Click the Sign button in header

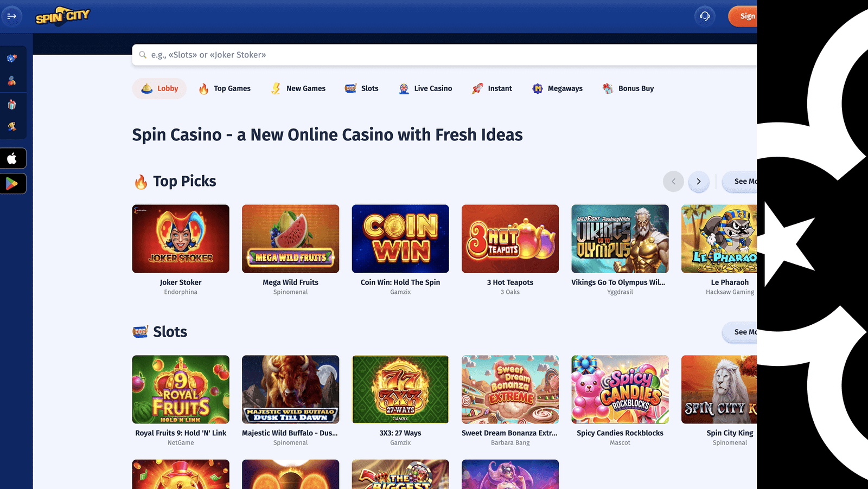pos(743,16)
